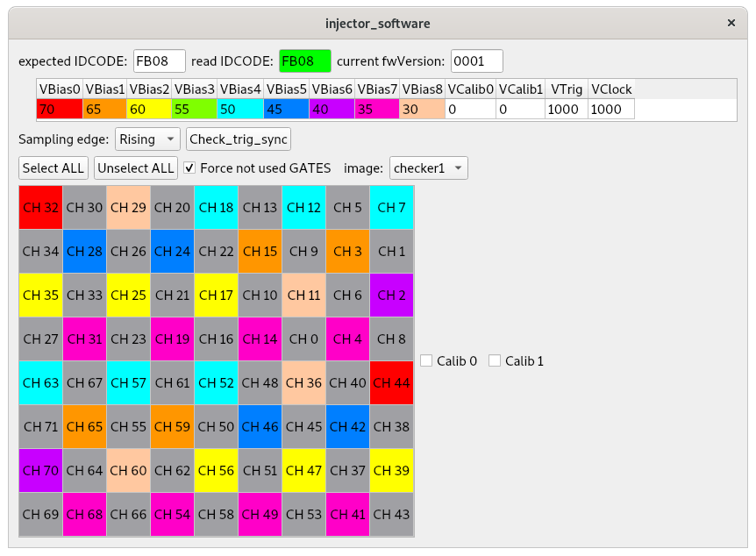Click the current fwVersion field
This screenshot has height=556, width=756.
click(x=476, y=61)
